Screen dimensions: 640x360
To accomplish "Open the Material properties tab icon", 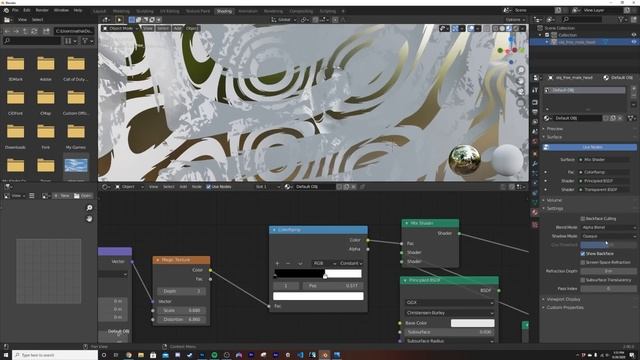I will click(535, 212).
